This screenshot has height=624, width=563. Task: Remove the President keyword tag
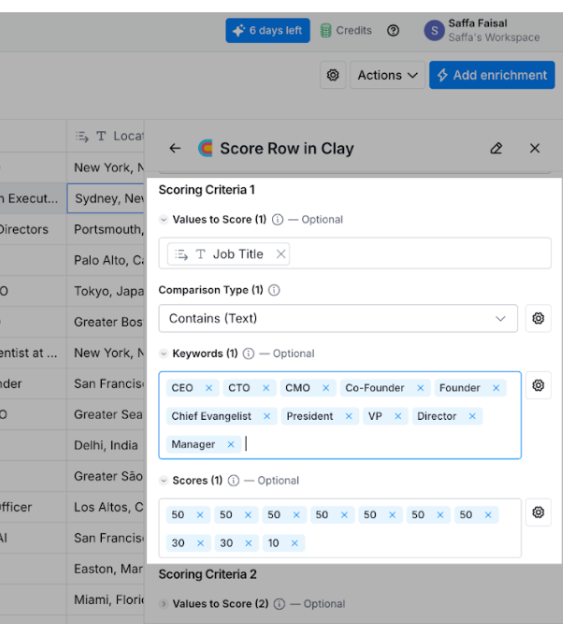coord(349,416)
